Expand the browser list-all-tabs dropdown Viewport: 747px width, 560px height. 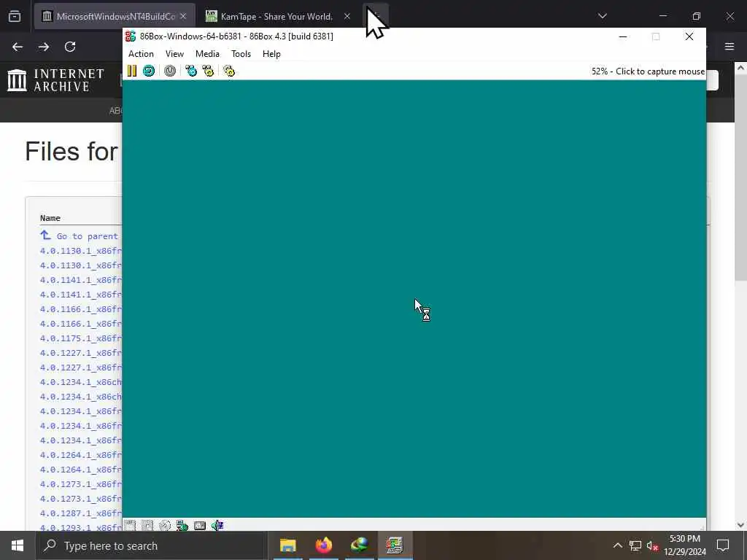[602, 16]
